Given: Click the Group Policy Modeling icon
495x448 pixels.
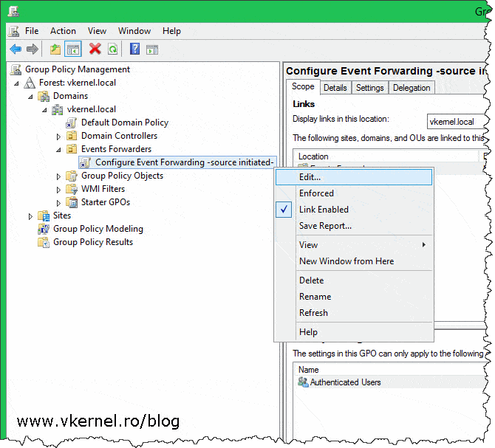Looking at the screenshot, I should pyautogui.click(x=44, y=230).
